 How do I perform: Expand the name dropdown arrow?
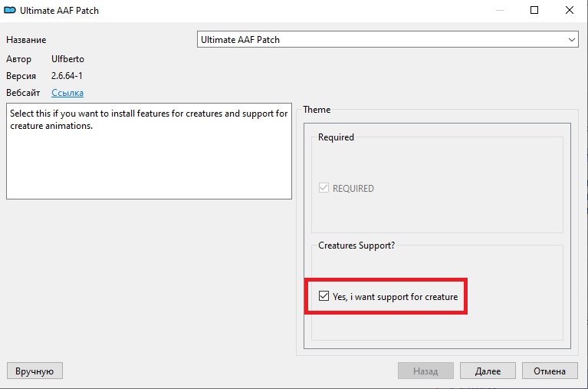coord(572,39)
